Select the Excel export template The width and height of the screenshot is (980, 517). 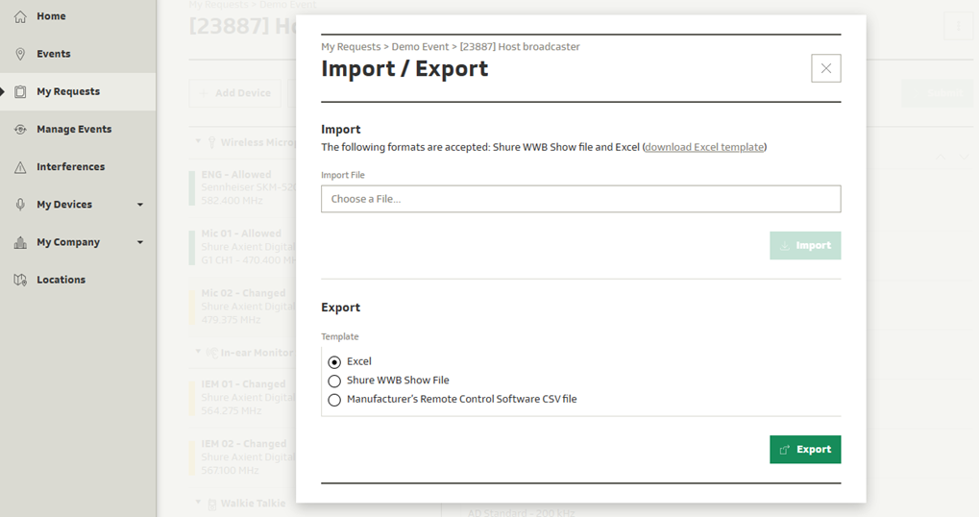[334, 362]
